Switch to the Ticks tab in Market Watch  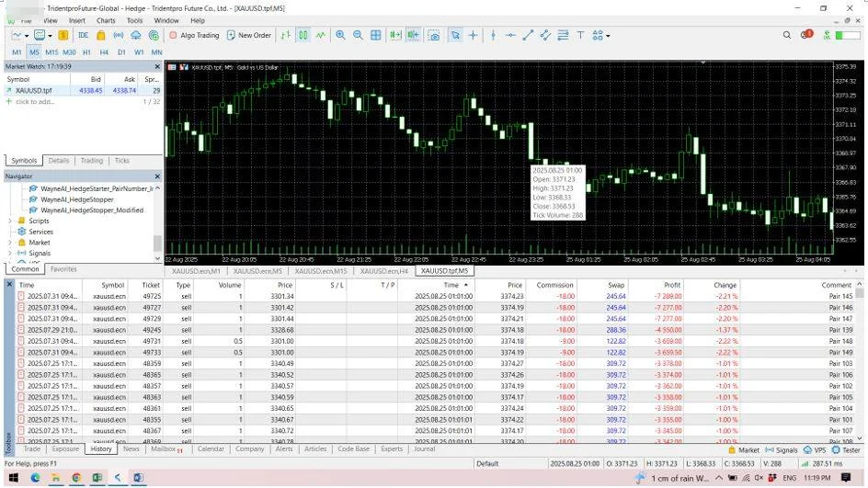(x=121, y=161)
